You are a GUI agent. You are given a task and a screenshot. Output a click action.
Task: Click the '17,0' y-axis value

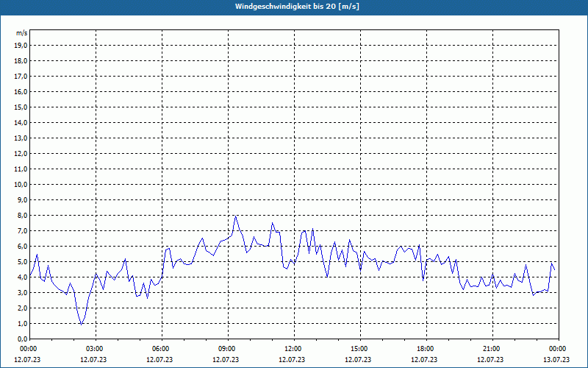(x=21, y=77)
